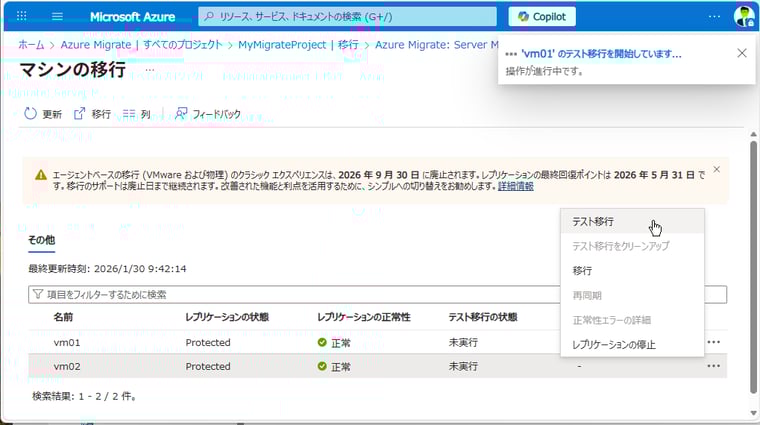The image size is (760, 425).
Task: Click the 最終更新時刻 timestamp text
Action: [107, 268]
